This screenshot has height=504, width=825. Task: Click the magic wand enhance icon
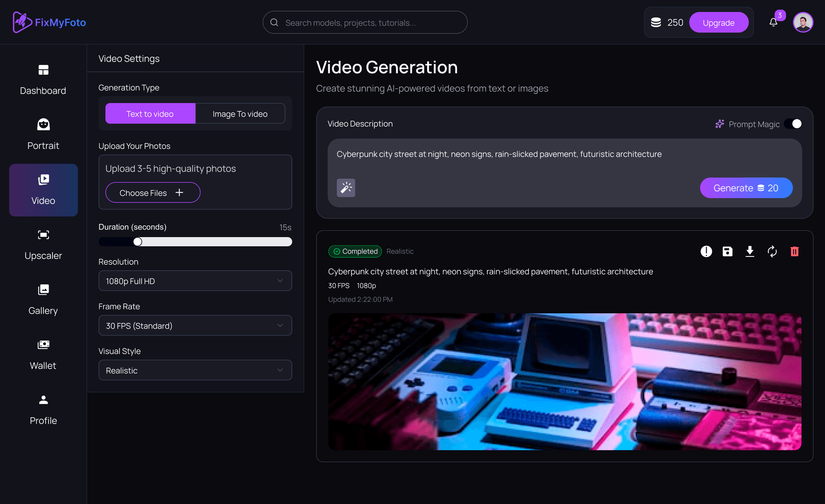point(346,188)
